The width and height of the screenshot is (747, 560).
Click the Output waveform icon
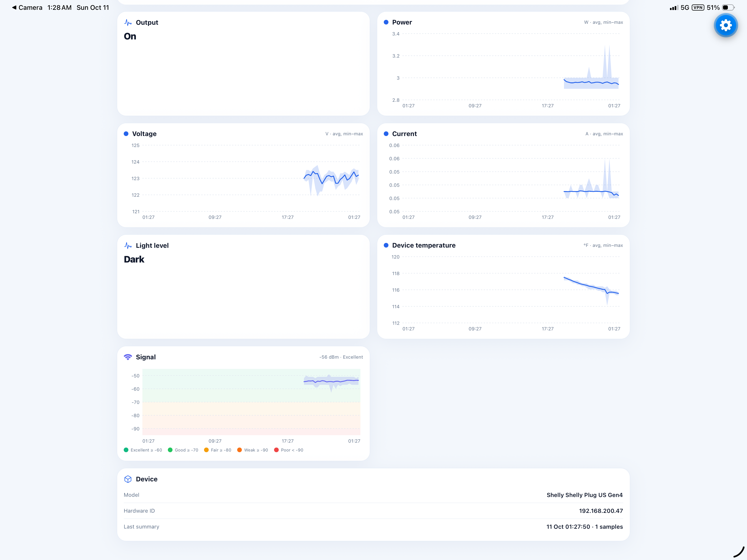[128, 23]
